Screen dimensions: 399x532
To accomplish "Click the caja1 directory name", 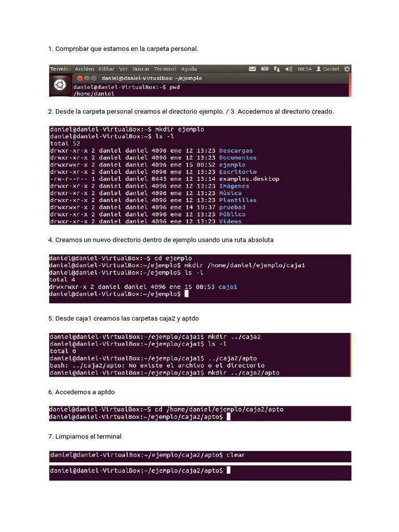I will [x=228, y=287].
